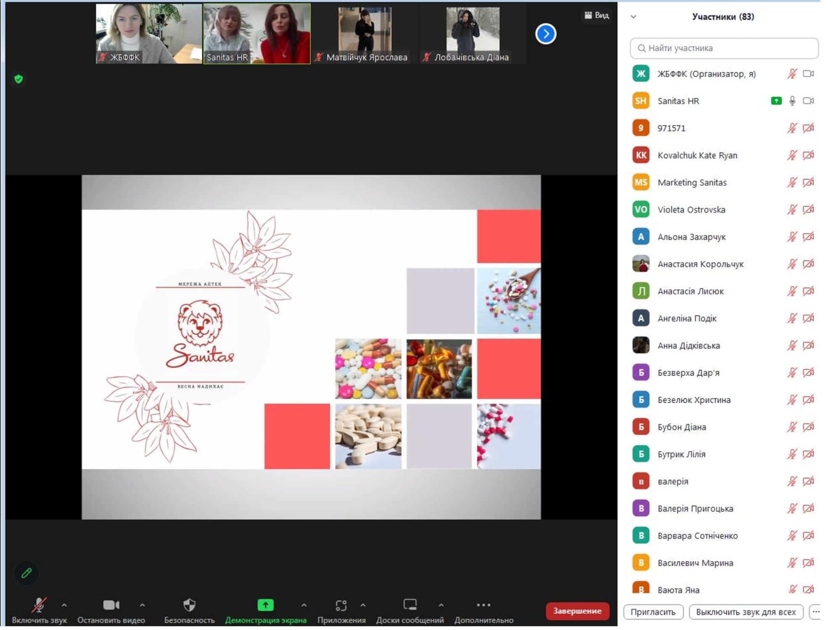This screenshot has width=840, height=630.
Task: Click Анна Дідківська profile avatar
Action: 641,345
